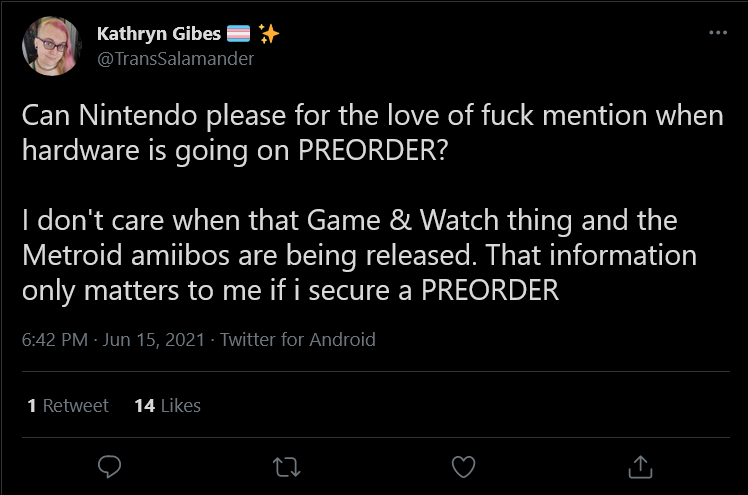
Task: Click the first tweet line mentioning Nintendo
Action: tap(373, 116)
